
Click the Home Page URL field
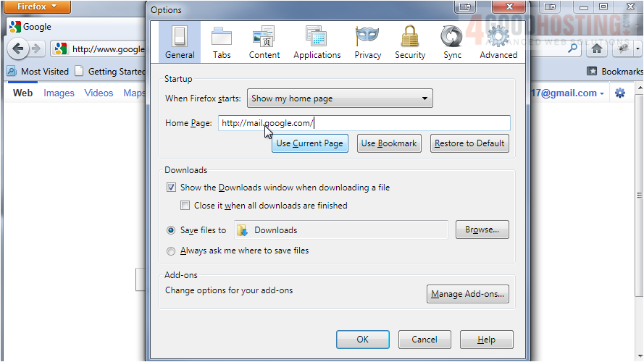point(364,123)
